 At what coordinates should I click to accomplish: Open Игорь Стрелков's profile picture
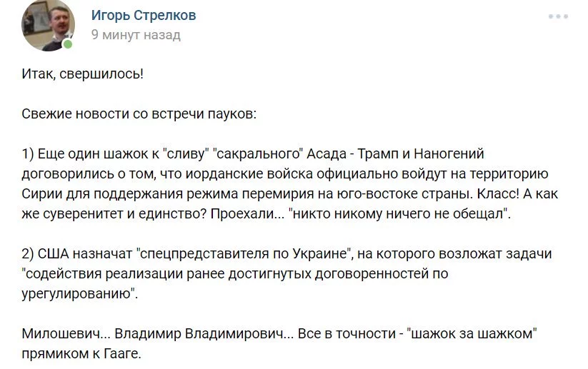[x=48, y=25]
